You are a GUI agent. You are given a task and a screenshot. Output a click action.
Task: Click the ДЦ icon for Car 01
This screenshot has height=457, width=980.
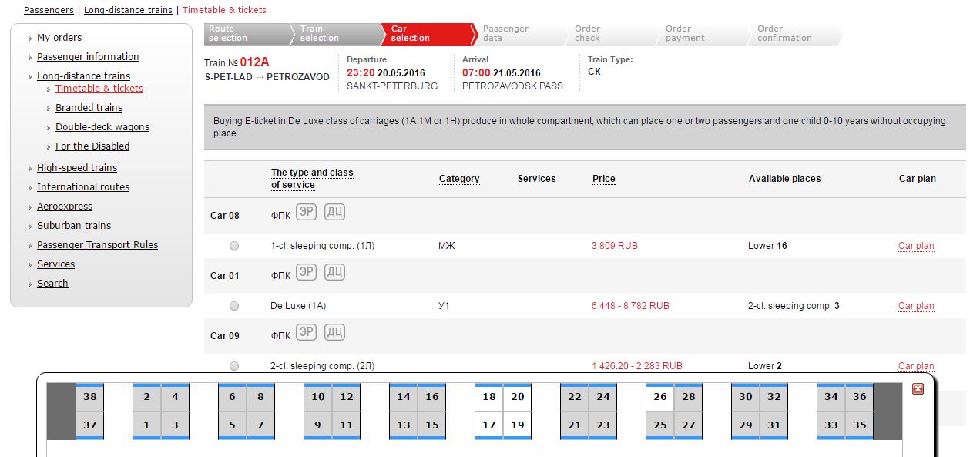[x=334, y=271]
